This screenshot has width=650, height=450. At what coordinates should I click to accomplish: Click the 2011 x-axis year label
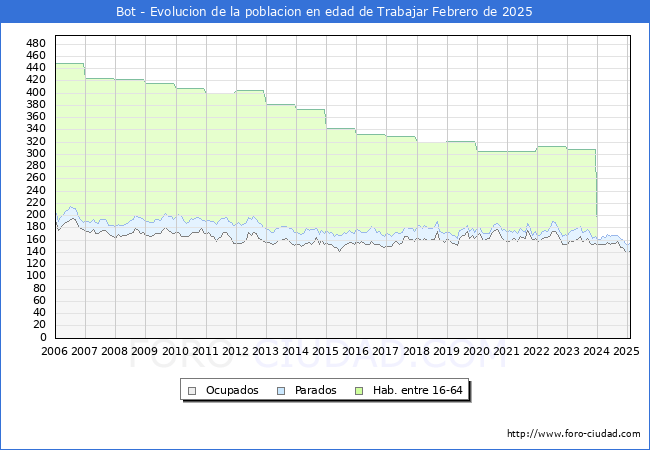click(x=205, y=351)
